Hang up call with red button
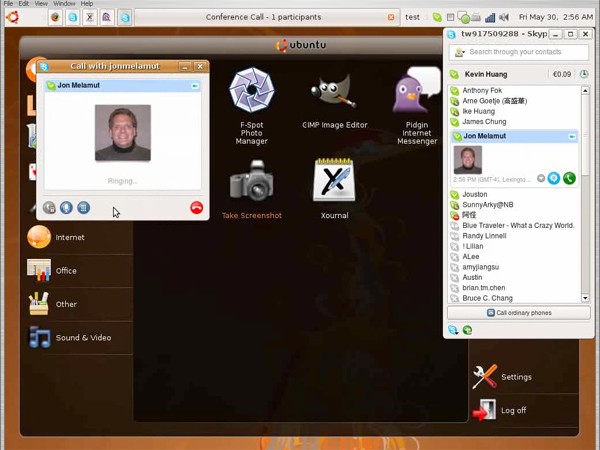600x450 pixels. pos(196,208)
